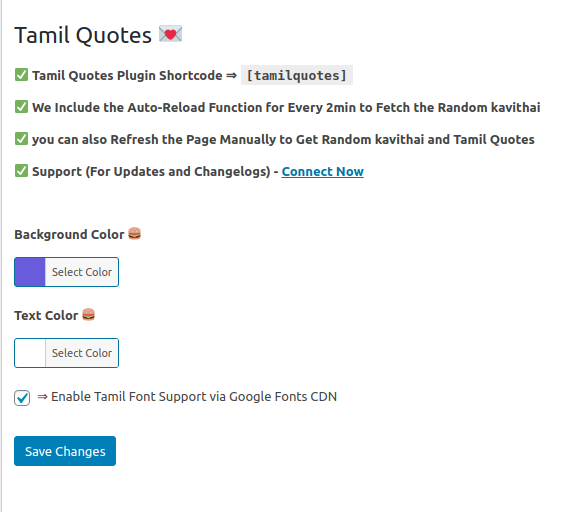Click the Tamil Quotes page heading
The image size is (567, 512).
(83, 35)
